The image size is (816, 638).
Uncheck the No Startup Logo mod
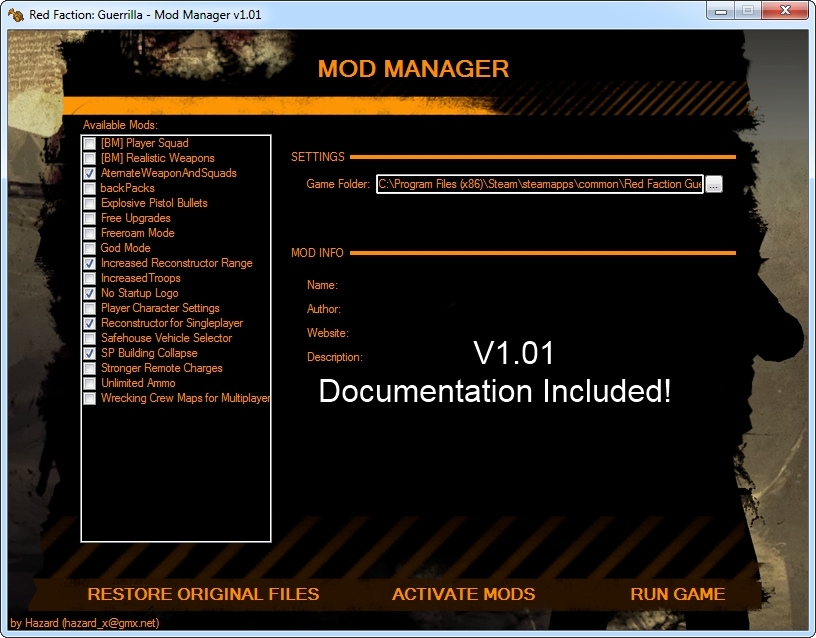tap(90, 293)
